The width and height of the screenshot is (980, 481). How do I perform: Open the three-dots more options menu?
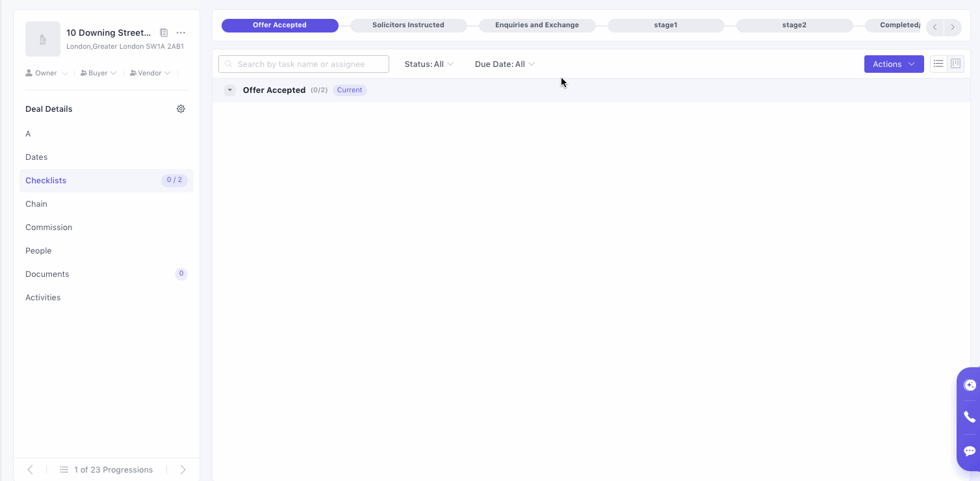[x=181, y=33]
